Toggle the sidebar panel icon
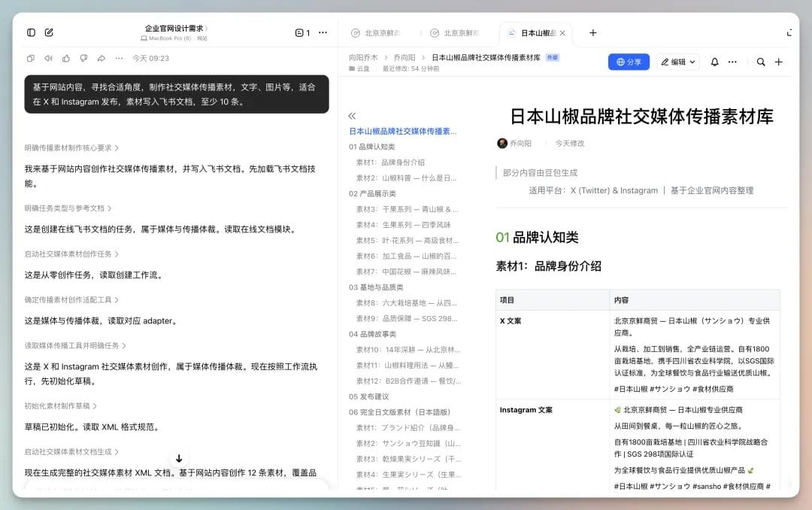The width and height of the screenshot is (812, 510). [x=31, y=32]
